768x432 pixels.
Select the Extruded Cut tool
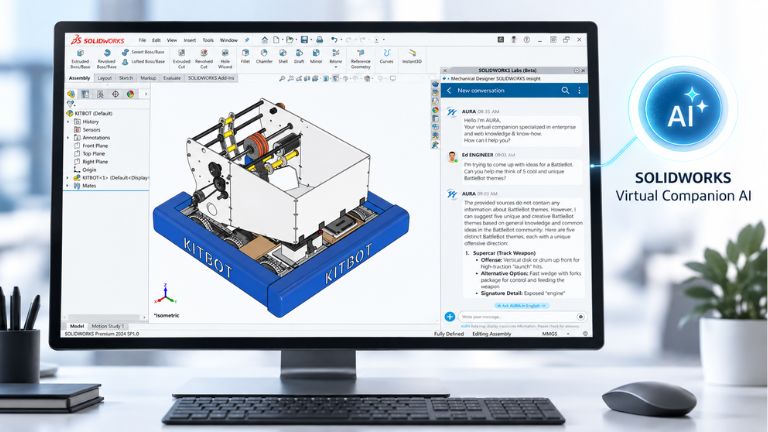coord(181,58)
